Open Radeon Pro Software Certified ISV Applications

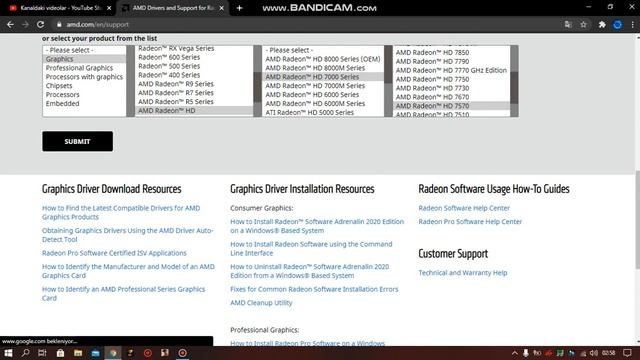(114, 253)
